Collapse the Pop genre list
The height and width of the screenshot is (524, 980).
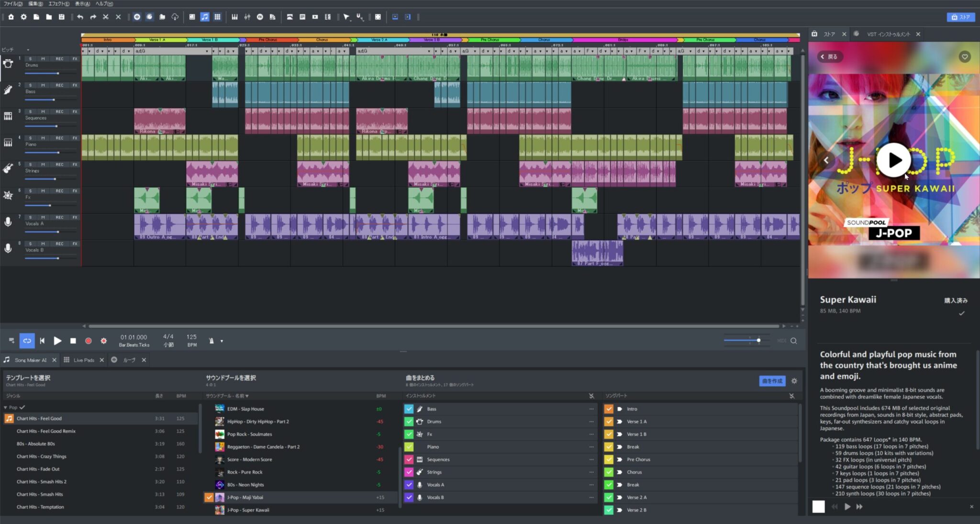click(6, 407)
